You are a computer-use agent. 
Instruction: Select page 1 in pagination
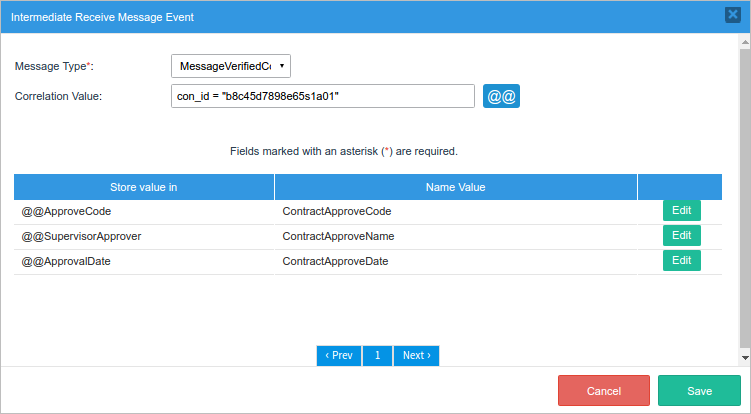pos(377,356)
